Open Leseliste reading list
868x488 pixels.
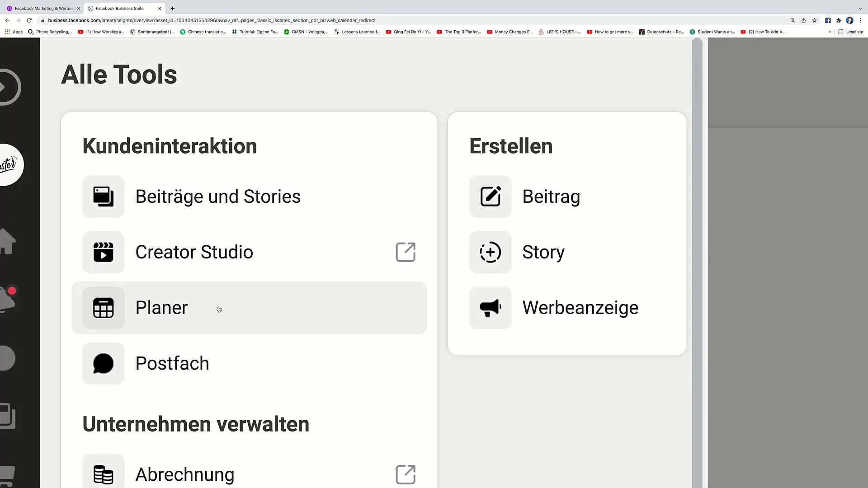point(850,32)
